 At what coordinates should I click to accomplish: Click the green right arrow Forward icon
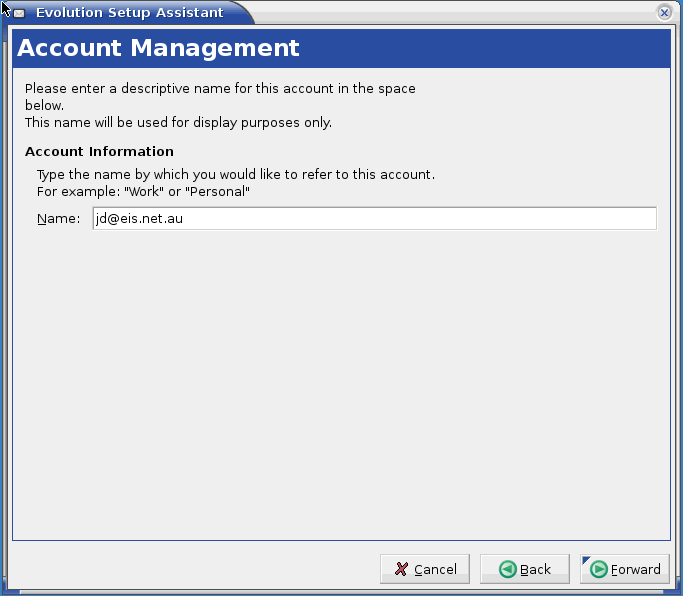pos(599,569)
